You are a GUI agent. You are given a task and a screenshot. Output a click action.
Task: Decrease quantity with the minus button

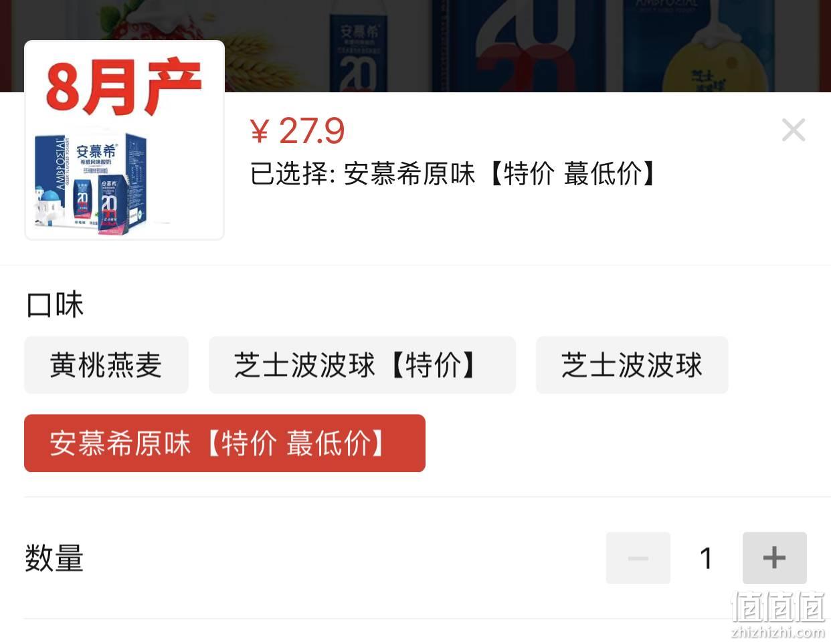pyautogui.click(x=638, y=558)
